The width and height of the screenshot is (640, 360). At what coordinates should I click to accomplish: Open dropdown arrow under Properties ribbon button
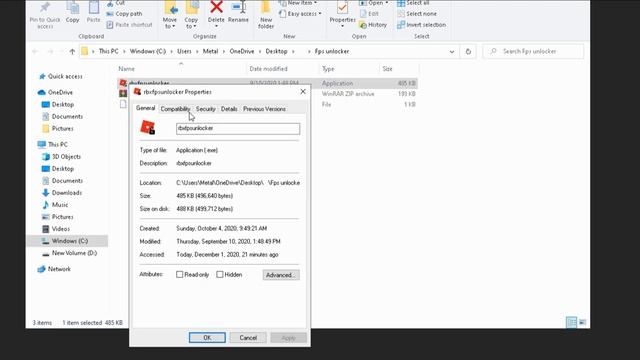(x=342, y=27)
